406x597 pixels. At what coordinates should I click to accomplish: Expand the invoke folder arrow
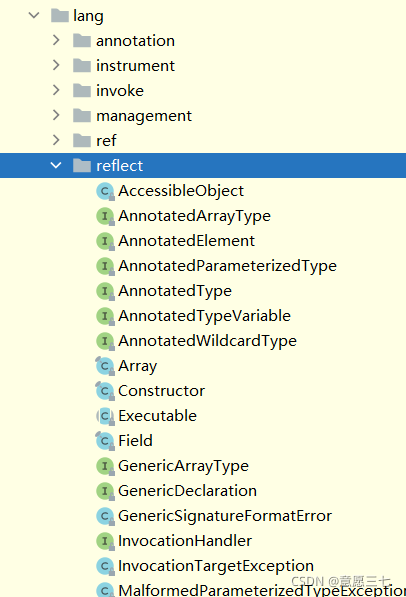(56, 90)
